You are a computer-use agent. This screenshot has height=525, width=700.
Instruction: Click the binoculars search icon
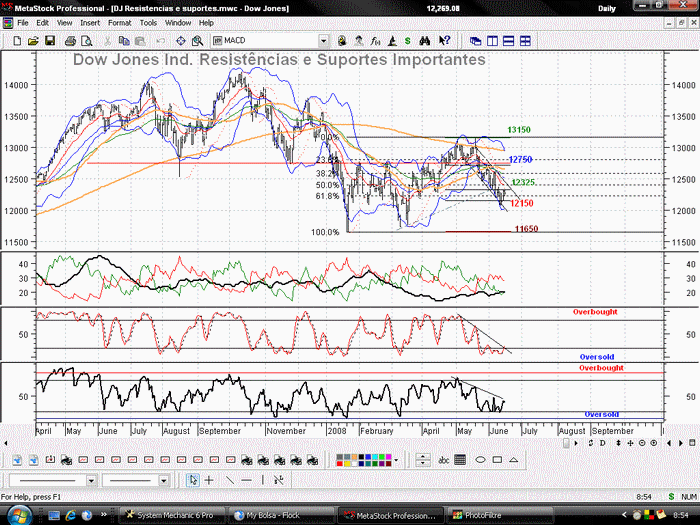coord(425,41)
